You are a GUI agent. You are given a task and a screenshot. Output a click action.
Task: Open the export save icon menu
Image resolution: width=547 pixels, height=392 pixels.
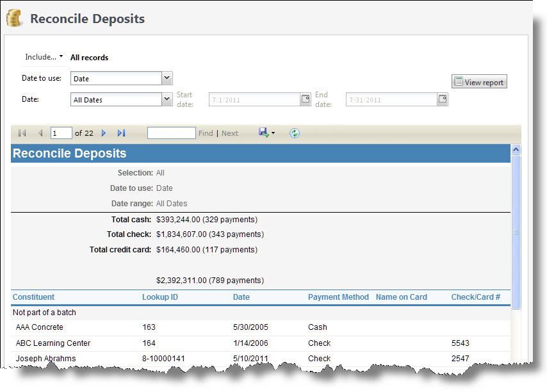266,133
